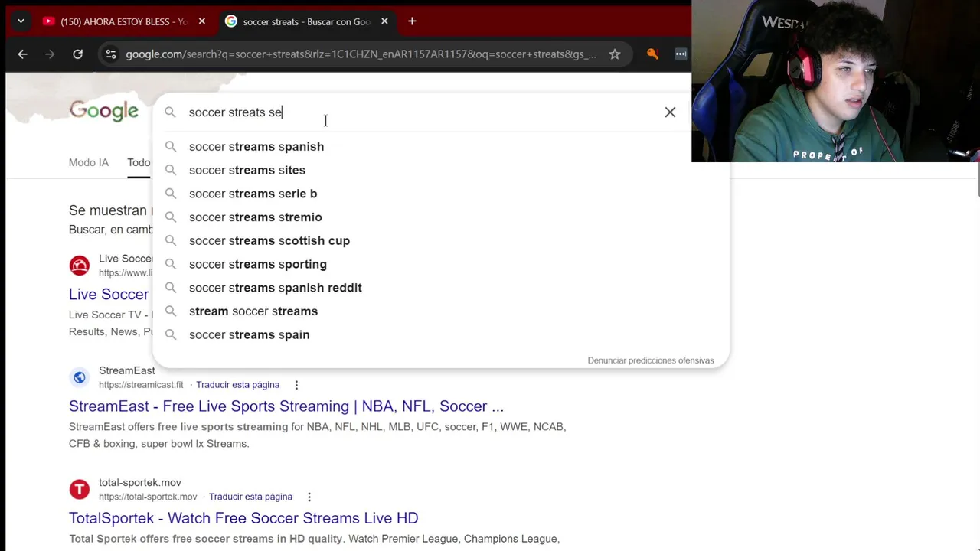
Task: Open the orange extension icon in toolbar
Action: 652,54
